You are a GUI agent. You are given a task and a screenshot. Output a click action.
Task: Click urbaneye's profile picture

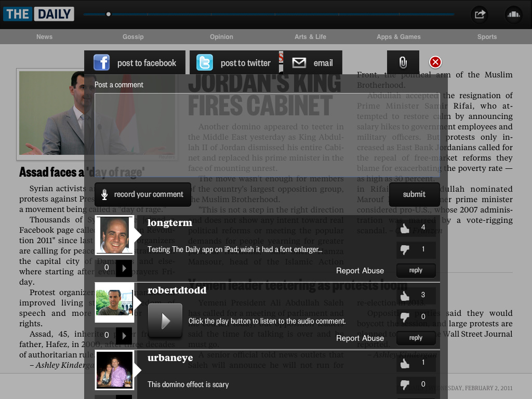[x=115, y=370]
